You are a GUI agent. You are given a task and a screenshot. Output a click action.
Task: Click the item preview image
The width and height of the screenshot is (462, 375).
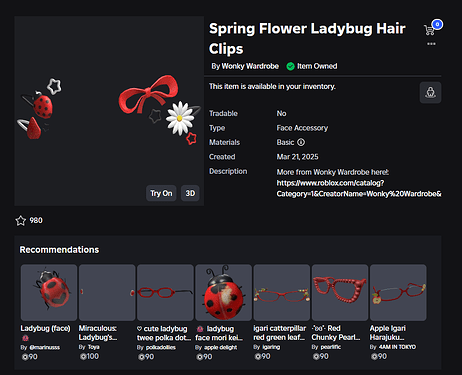click(x=109, y=111)
